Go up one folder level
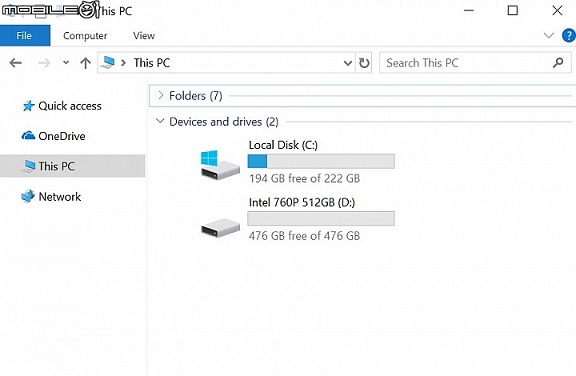Image resolution: width=576 pixels, height=376 pixels. pyautogui.click(x=85, y=63)
